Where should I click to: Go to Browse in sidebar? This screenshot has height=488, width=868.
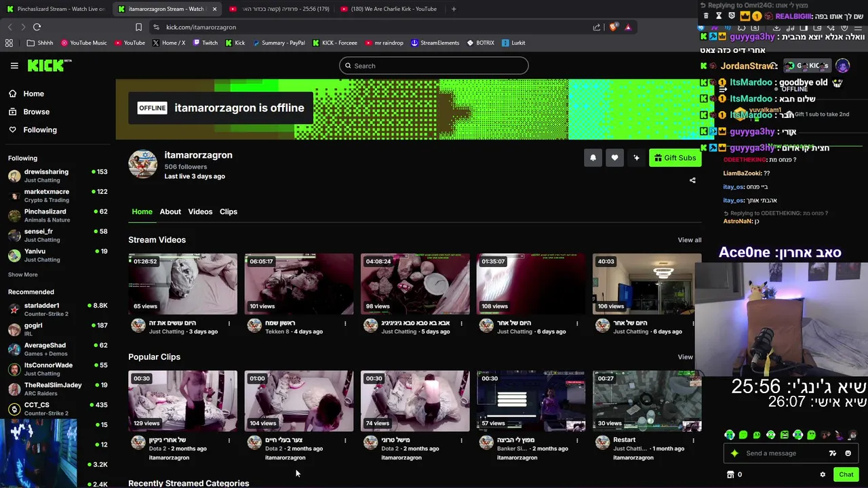tap(28, 112)
